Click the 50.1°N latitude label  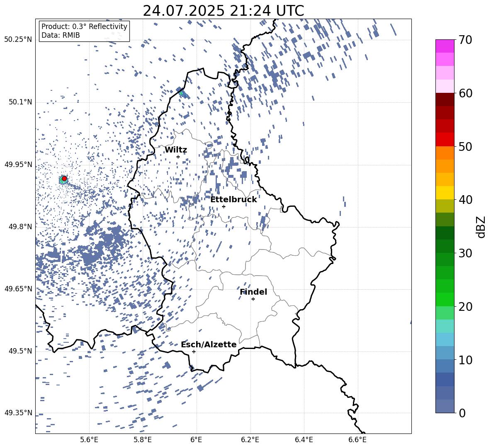pyautogui.click(x=20, y=102)
